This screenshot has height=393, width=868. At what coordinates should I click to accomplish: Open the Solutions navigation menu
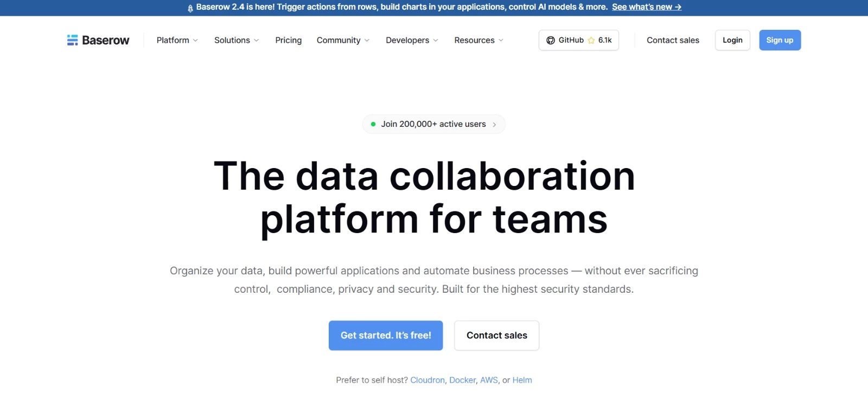pyautogui.click(x=237, y=40)
